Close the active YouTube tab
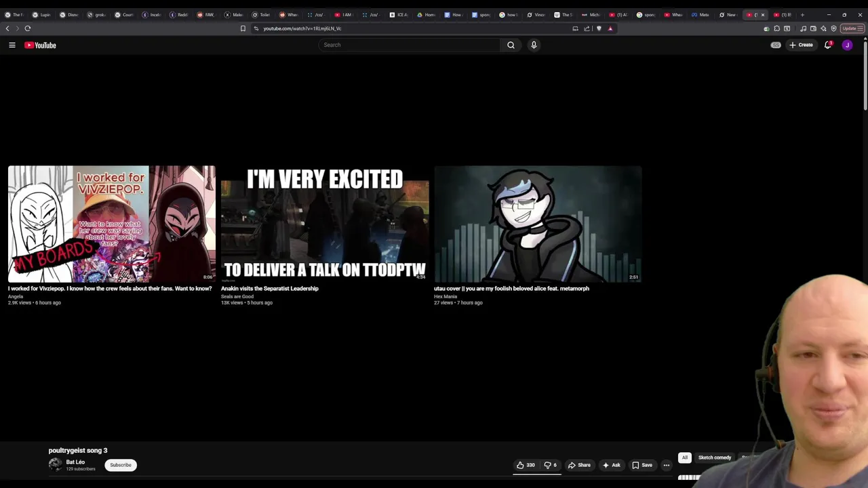 tap(763, 15)
